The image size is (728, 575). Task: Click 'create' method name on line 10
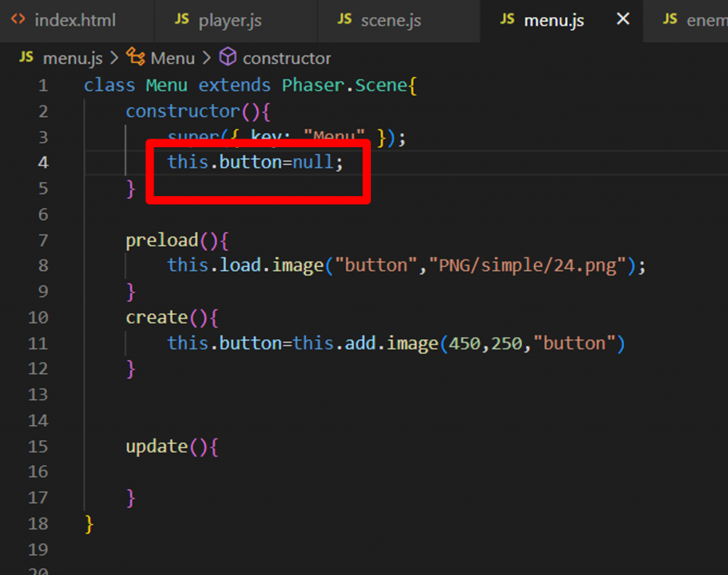pos(156,318)
